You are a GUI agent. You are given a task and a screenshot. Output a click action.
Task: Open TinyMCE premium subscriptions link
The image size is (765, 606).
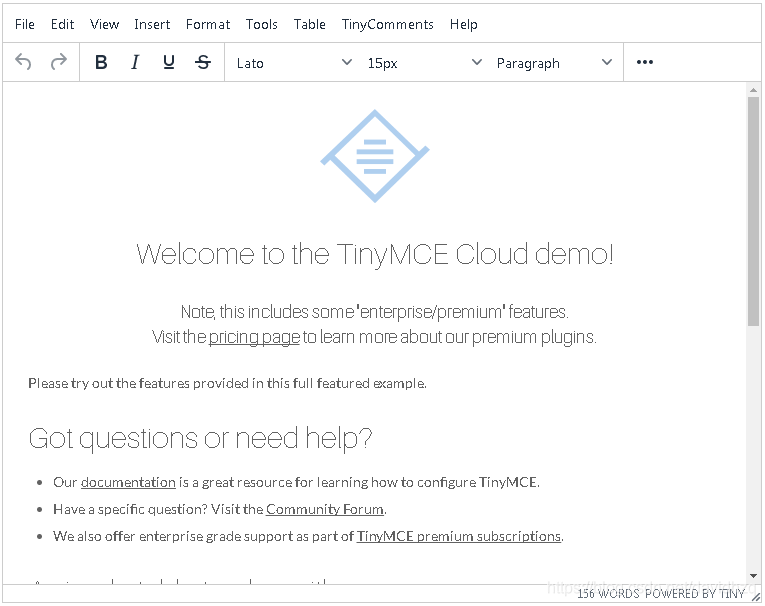pos(459,536)
